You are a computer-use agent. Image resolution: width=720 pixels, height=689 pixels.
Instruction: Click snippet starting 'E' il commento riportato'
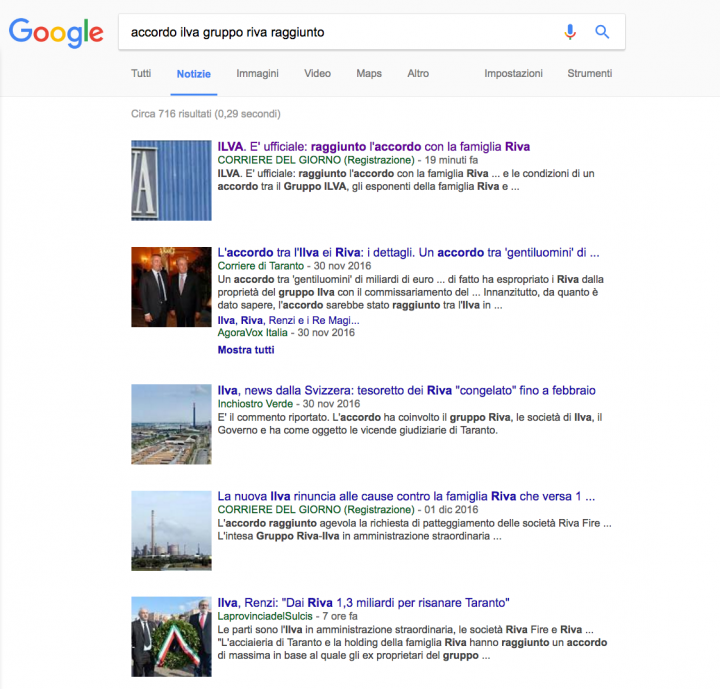(410, 424)
